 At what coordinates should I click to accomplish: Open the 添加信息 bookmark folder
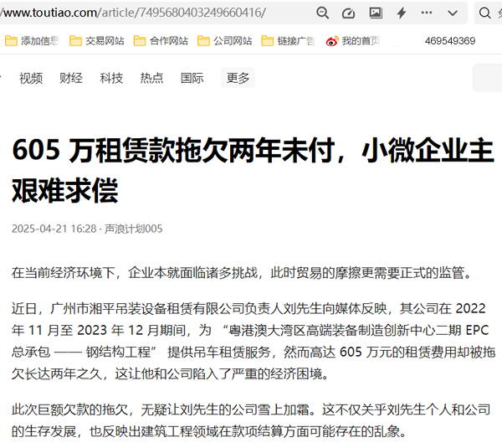[32, 41]
